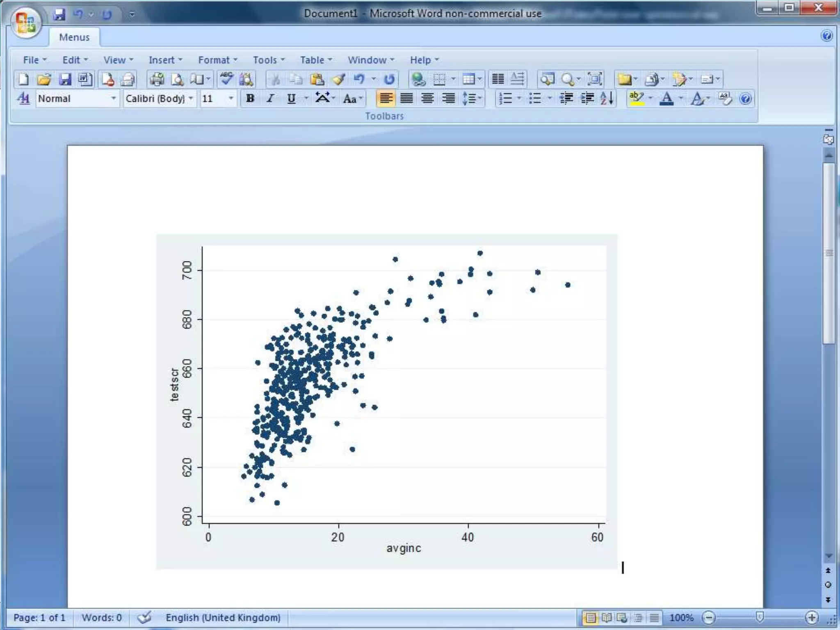840x630 pixels.
Task: Open the Calibri (Body) font dropdown
Action: 191,98
